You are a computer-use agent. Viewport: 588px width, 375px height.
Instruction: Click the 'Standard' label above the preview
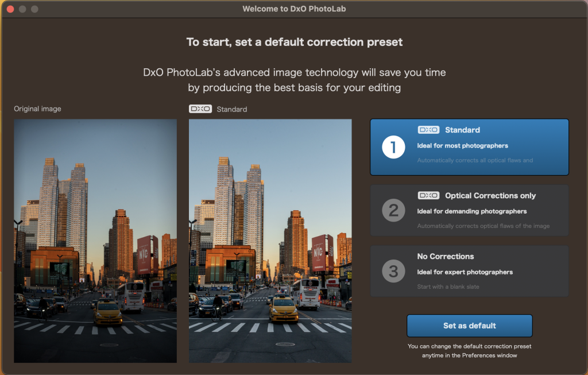pyautogui.click(x=232, y=109)
